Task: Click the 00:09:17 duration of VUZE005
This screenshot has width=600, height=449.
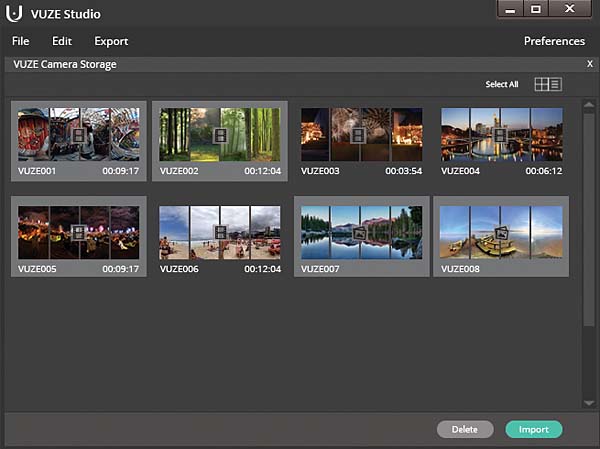Action: [121, 269]
